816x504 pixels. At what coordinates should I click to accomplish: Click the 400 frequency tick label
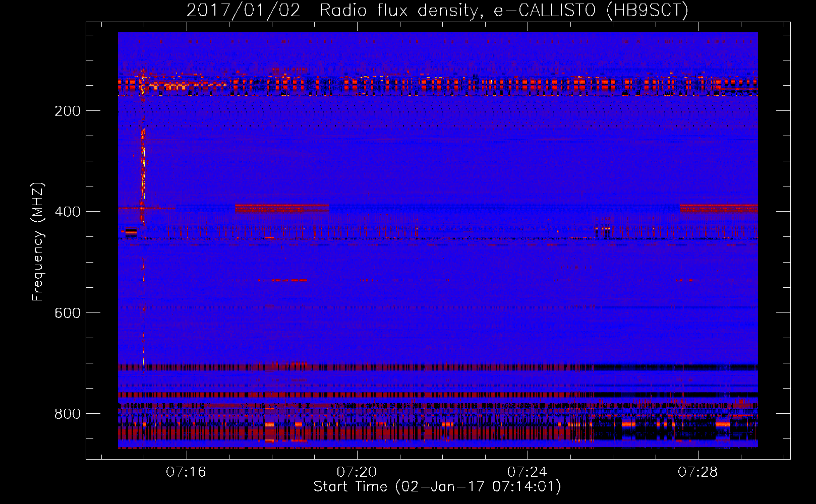pos(68,212)
